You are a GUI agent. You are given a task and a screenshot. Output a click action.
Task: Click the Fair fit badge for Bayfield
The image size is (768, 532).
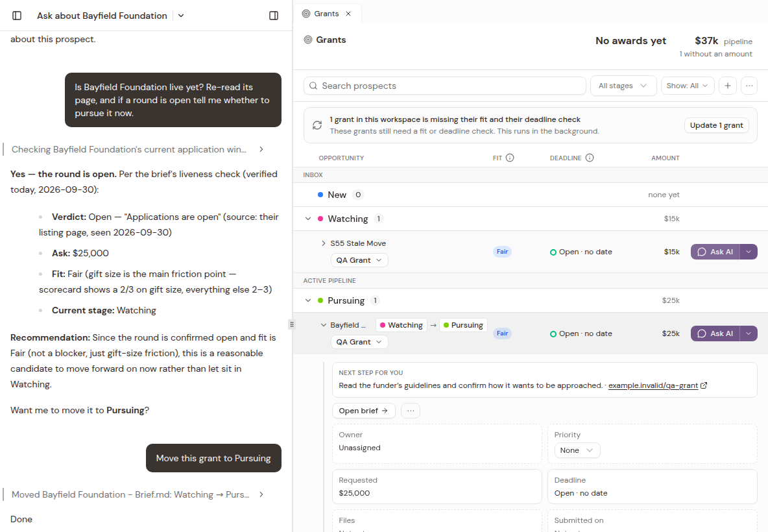pos(503,333)
